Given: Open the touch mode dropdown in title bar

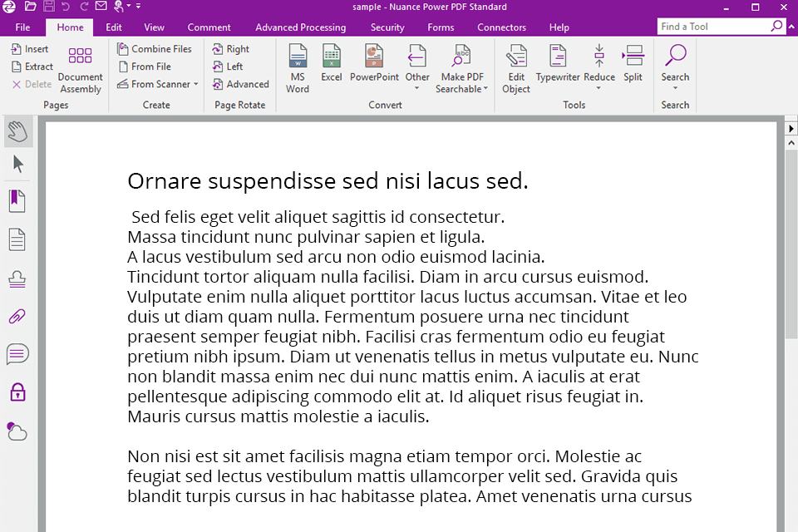Looking at the screenshot, I should pyautogui.click(x=129, y=7).
